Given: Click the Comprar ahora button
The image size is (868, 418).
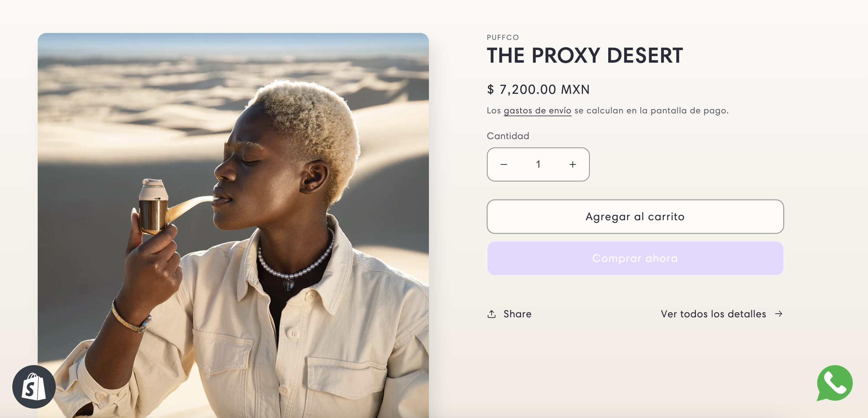Looking at the screenshot, I should coord(635,258).
